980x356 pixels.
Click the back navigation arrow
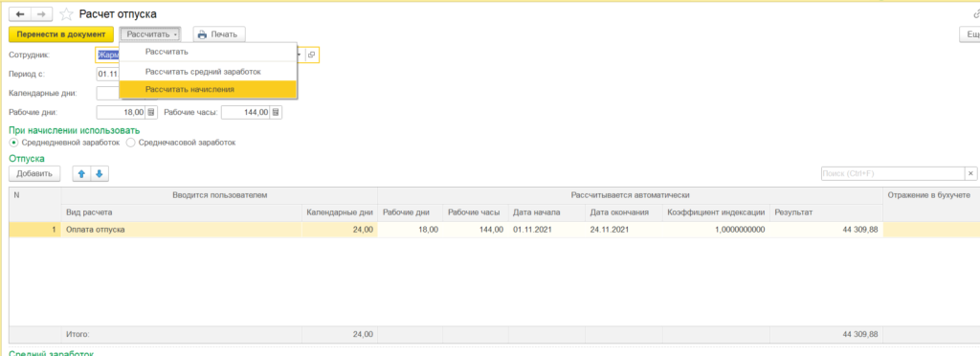(19, 13)
